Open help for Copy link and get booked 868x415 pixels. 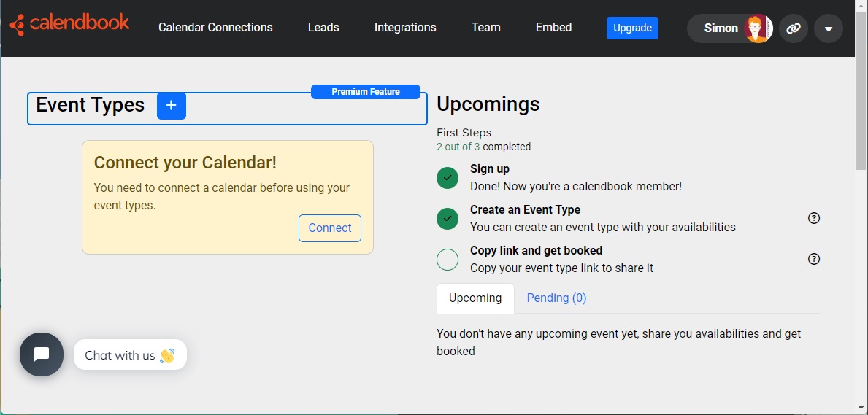point(814,259)
